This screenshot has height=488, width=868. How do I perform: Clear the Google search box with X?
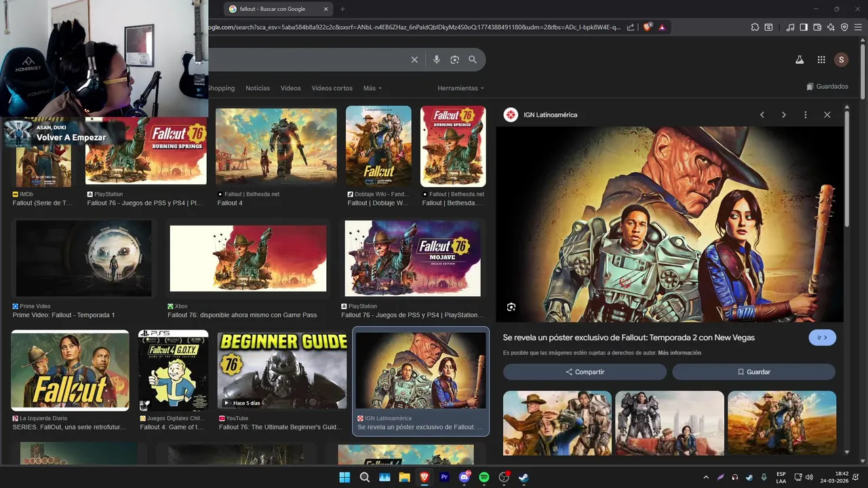click(x=414, y=60)
